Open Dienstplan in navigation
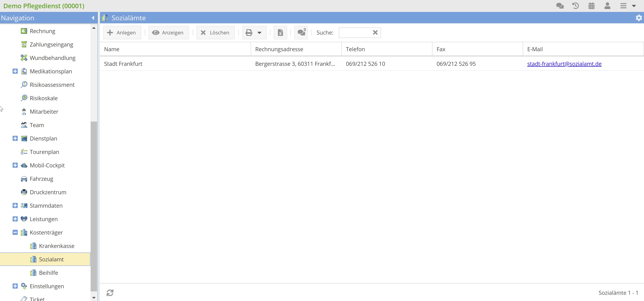This screenshot has height=301, width=644. tap(43, 138)
